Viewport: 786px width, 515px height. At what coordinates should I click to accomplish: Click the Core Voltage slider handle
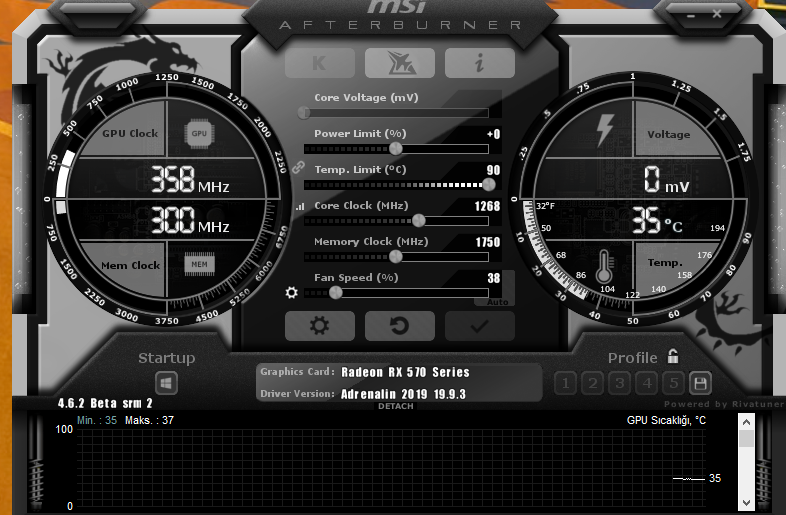pyautogui.click(x=304, y=113)
